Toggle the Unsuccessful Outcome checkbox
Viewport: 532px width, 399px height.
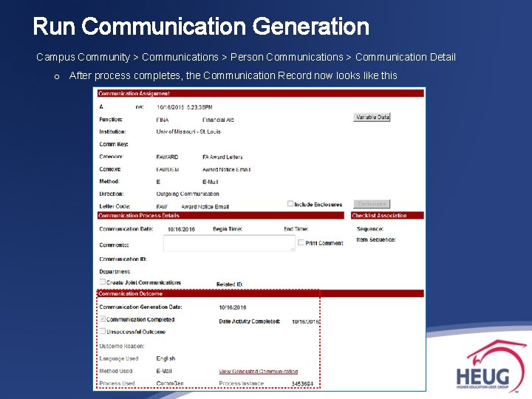tap(103, 331)
